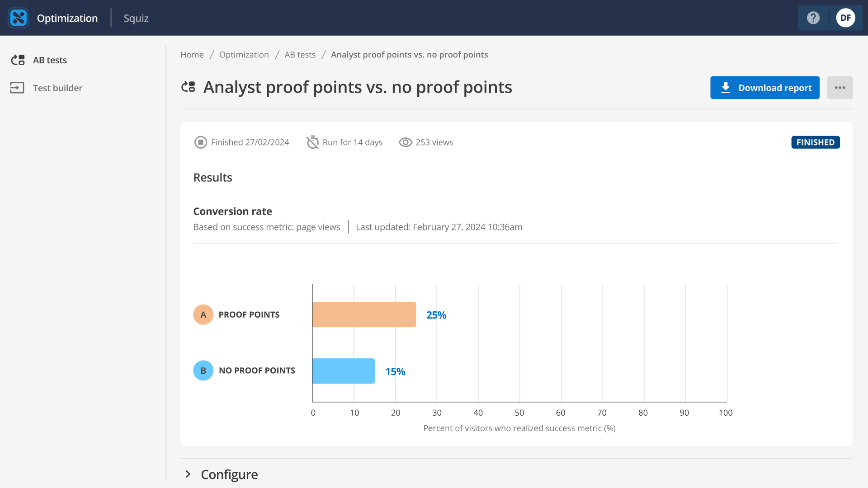Click the AB tests sidebar icon

(x=18, y=60)
